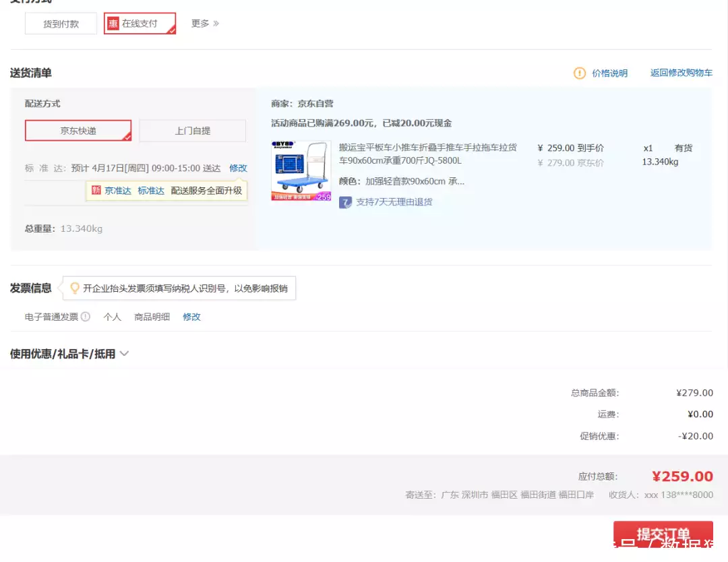Click the 7-day return icon

[345, 202]
